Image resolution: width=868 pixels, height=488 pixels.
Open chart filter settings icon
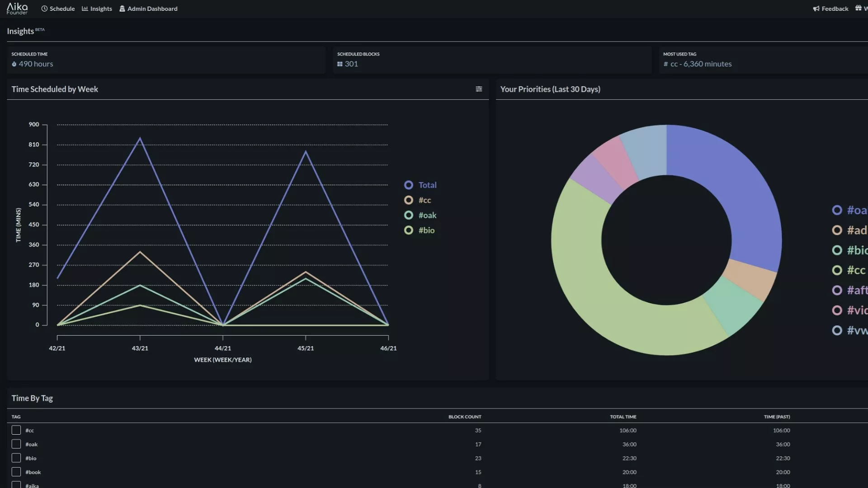[x=479, y=89]
